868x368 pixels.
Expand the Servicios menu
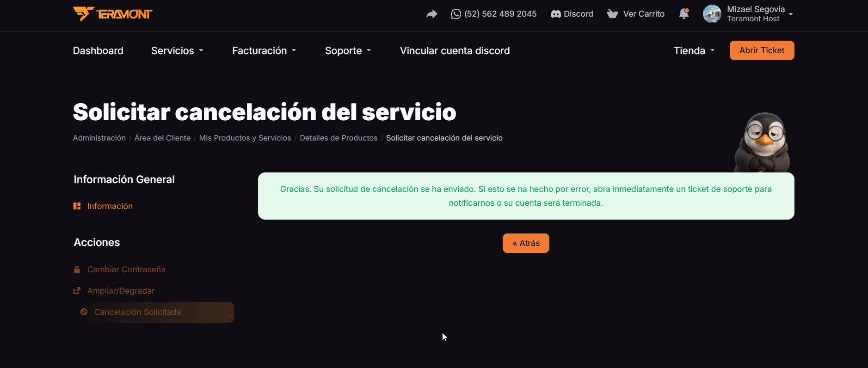click(x=178, y=51)
